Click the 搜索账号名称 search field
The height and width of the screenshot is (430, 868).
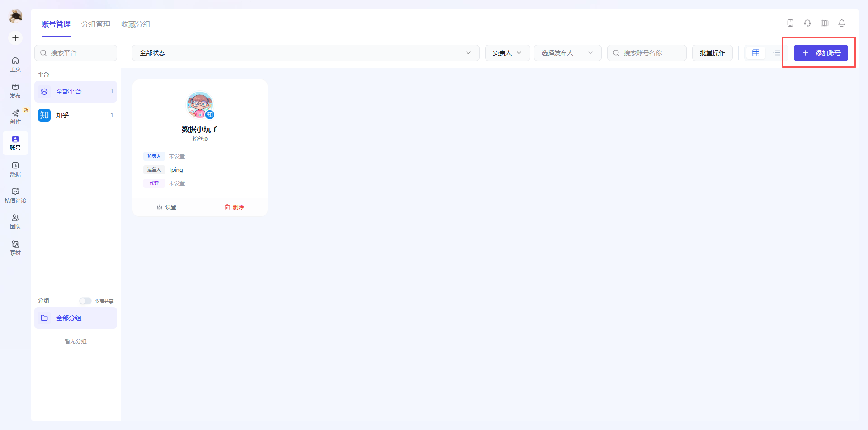[646, 53]
